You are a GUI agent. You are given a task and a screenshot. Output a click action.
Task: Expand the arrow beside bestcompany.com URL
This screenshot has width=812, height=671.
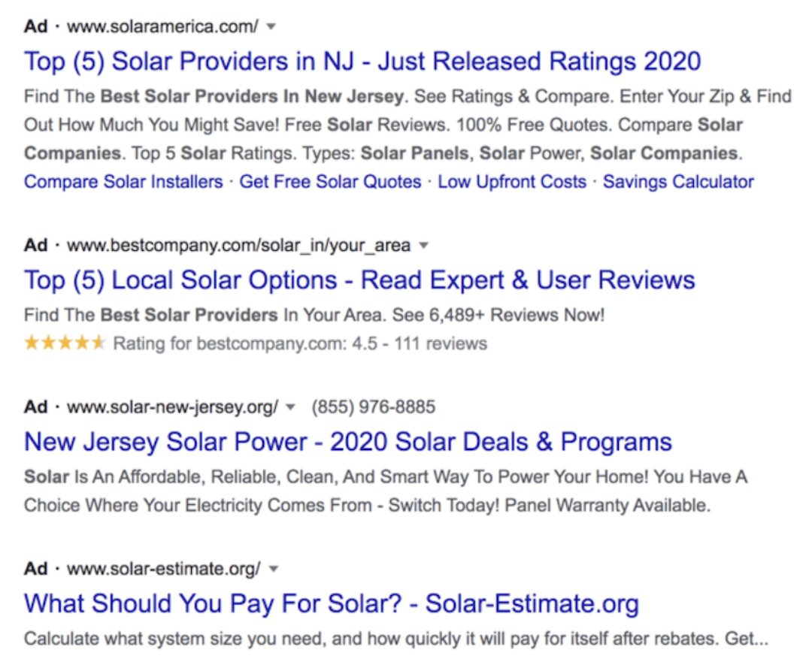coord(423,246)
